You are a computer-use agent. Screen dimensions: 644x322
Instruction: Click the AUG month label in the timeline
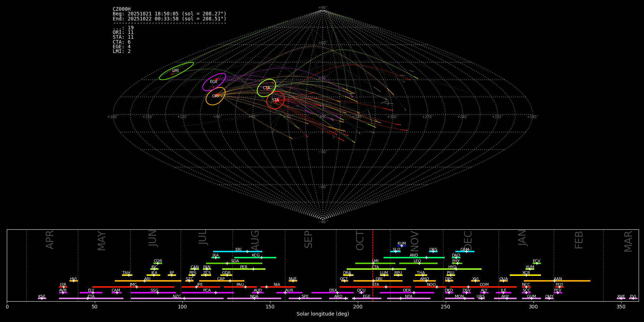pyautogui.click(x=255, y=241)
